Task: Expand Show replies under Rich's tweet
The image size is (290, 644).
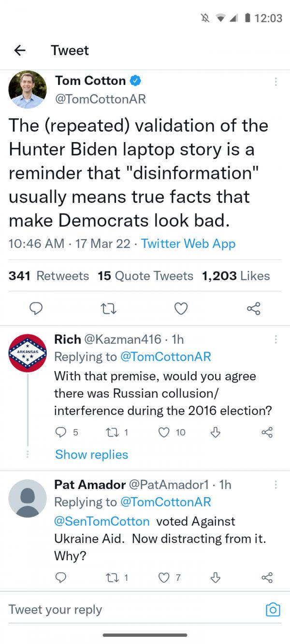Action: (x=91, y=455)
